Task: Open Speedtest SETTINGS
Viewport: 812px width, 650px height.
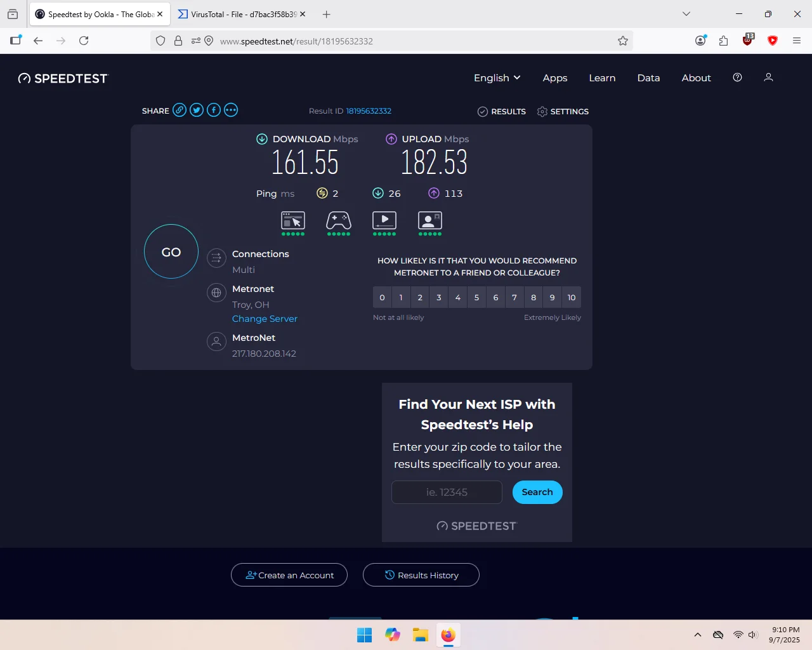Action: [563, 112]
